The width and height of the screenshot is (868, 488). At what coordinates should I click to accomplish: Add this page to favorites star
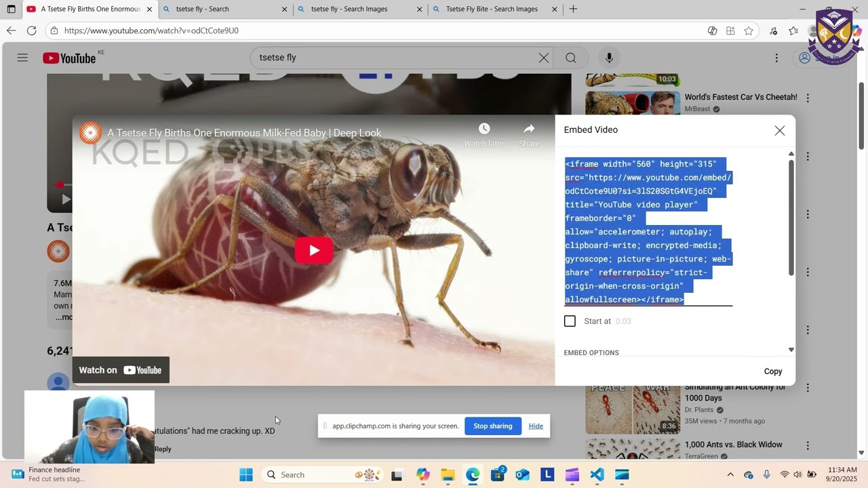pos(749,30)
